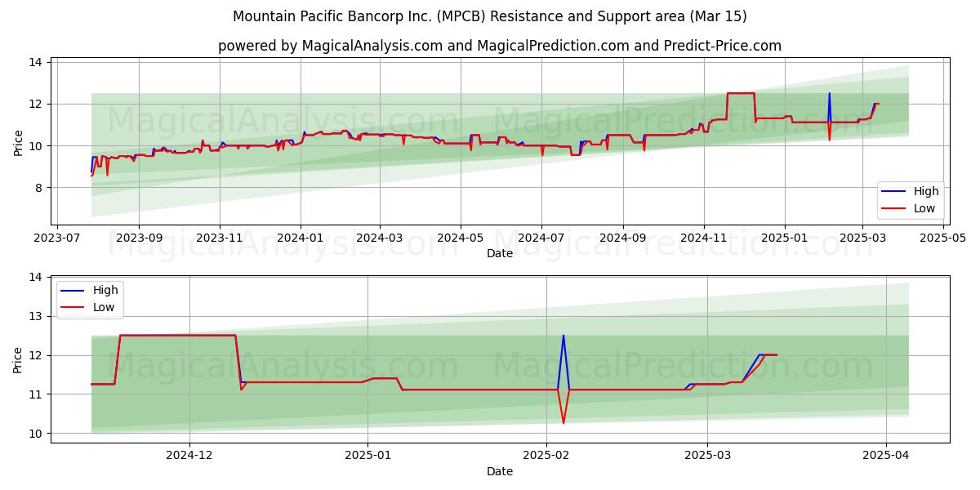Screen dimensions: 980x490
Task: Click the '2025-04' tick label on bottom chart
Action: point(886,455)
